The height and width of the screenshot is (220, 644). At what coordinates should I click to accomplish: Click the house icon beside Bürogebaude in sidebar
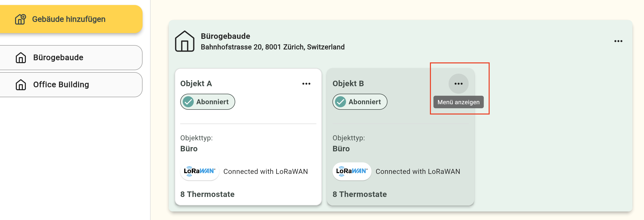pyautogui.click(x=21, y=58)
